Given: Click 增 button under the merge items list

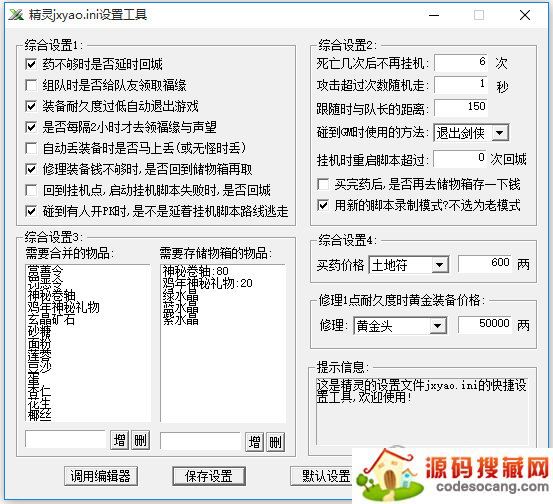Looking at the screenshot, I should (x=119, y=440).
